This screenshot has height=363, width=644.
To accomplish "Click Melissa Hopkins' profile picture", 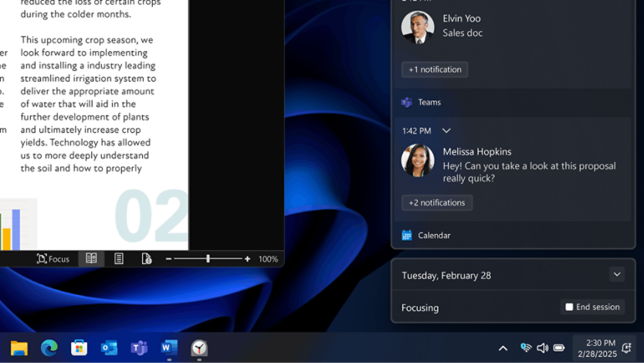I will (x=418, y=161).
